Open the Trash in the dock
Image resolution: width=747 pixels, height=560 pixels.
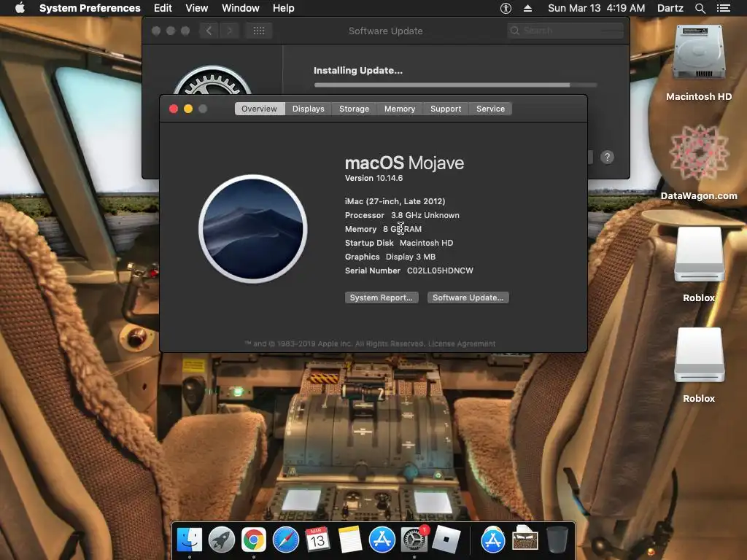tap(557, 540)
